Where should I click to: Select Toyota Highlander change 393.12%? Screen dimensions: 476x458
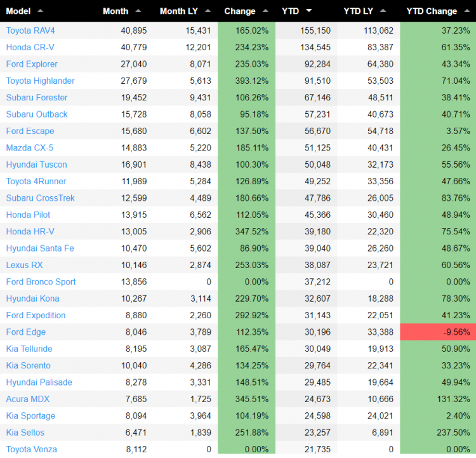click(x=252, y=81)
